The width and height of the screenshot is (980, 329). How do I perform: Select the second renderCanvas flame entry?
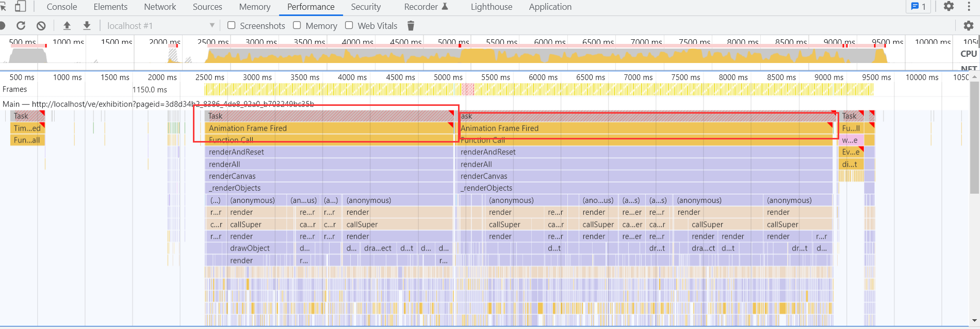click(x=645, y=176)
